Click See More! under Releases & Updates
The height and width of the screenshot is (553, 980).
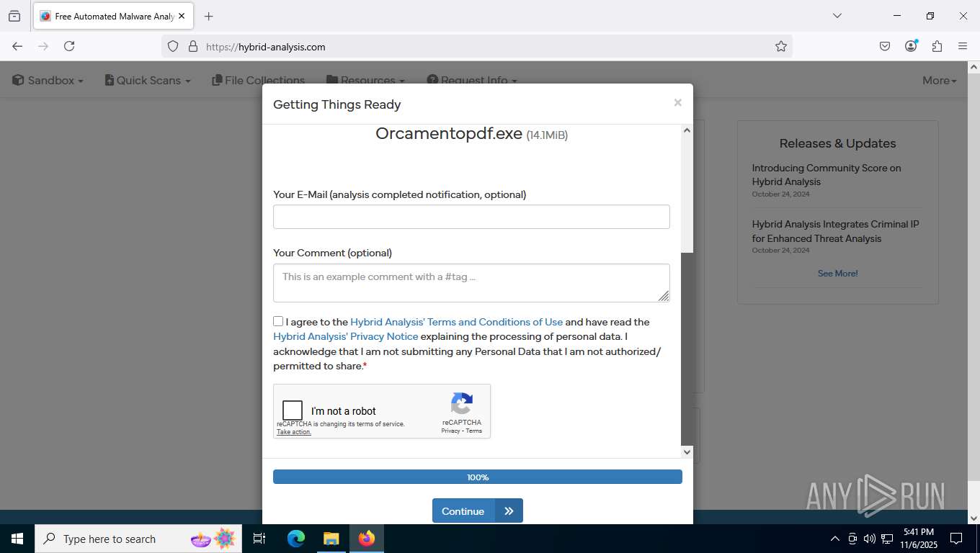click(x=837, y=274)
